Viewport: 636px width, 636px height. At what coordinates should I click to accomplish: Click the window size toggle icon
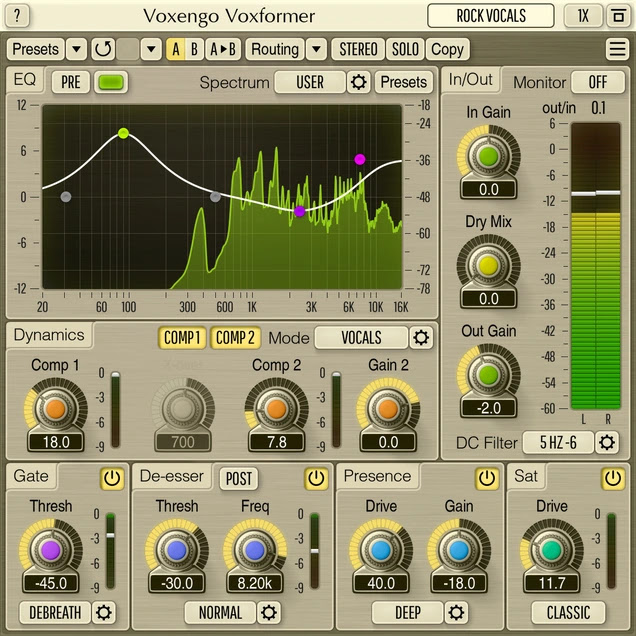coord(618,16)
